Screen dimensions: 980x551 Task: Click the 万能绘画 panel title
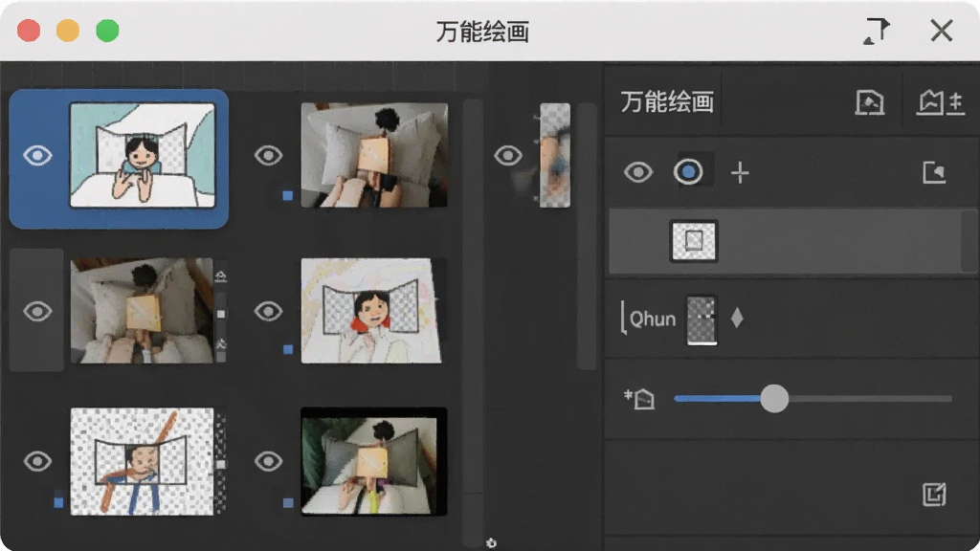[667, 101]
